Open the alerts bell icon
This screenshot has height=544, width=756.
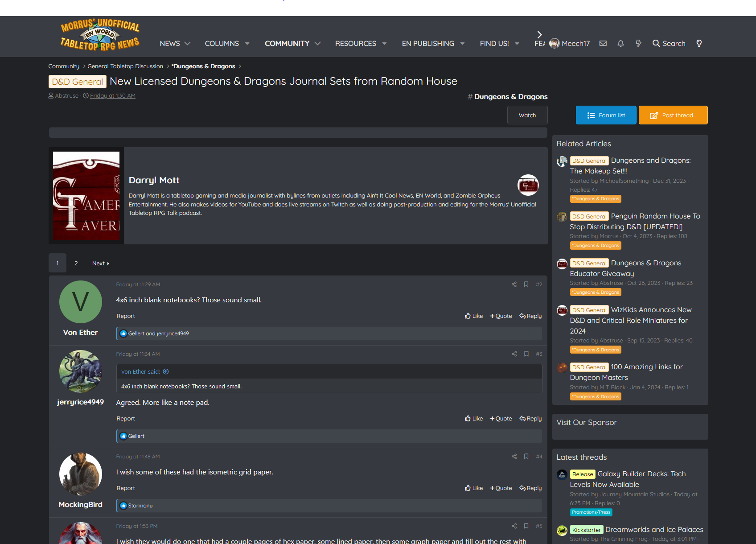[620, 43]
